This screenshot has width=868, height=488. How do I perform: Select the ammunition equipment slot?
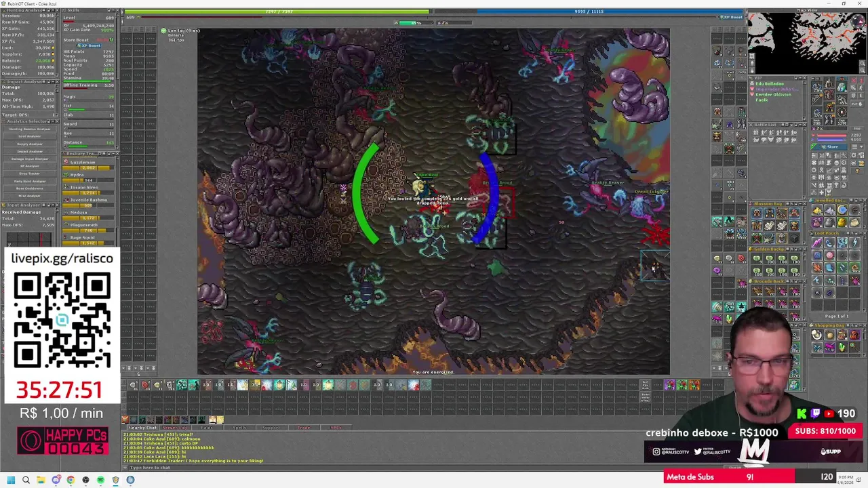842,111
